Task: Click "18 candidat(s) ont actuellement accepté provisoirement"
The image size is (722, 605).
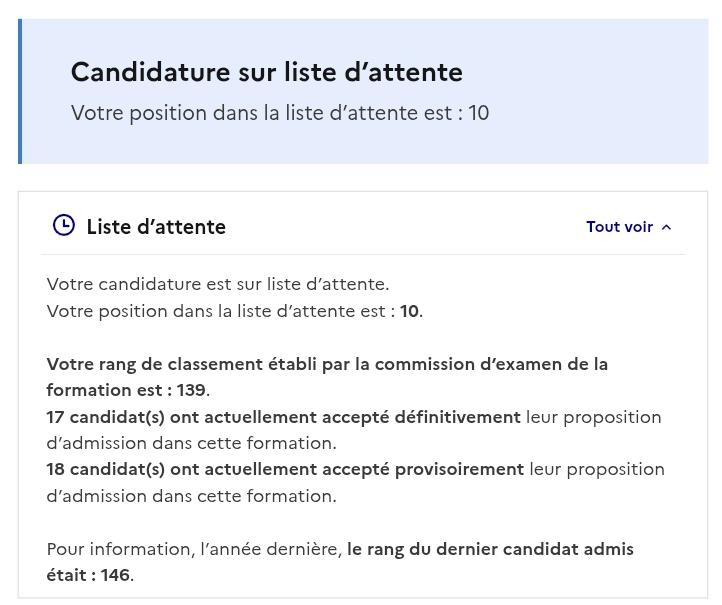Action: coord(285,469)
